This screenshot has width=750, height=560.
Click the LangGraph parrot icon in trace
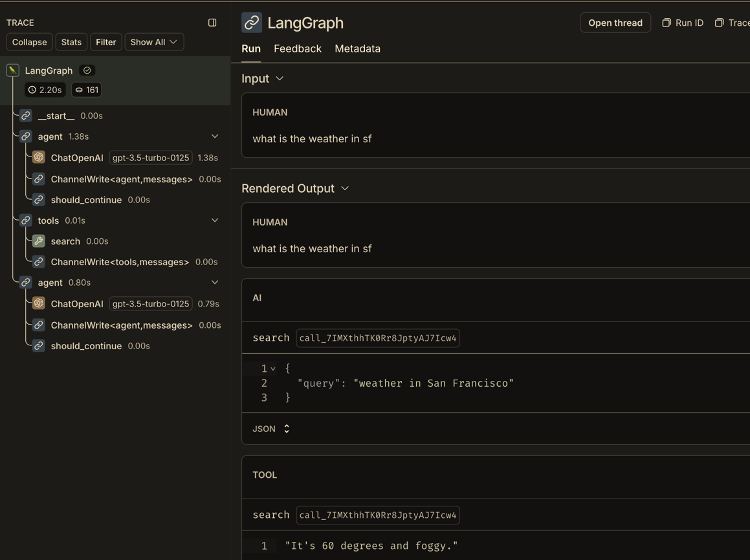(x=13, y=70)
